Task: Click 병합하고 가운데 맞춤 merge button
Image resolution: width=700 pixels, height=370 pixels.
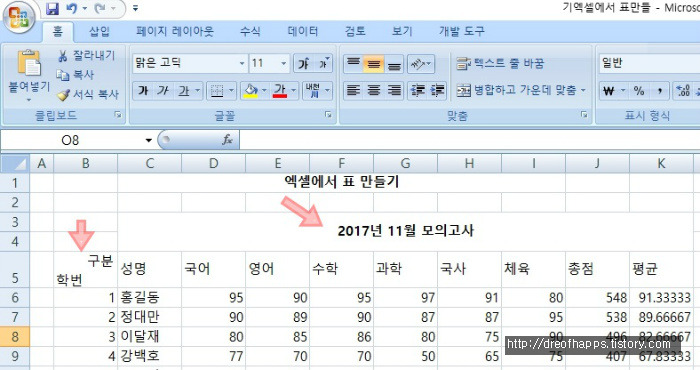Action: (x=516, y=91)
